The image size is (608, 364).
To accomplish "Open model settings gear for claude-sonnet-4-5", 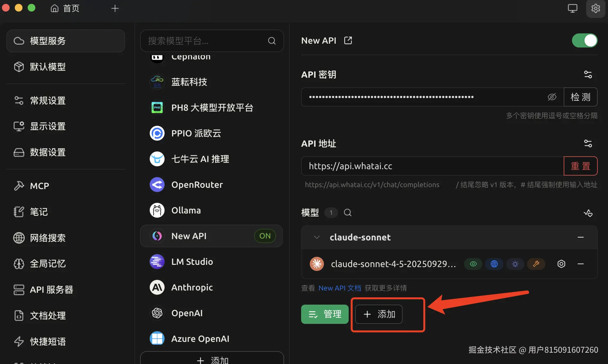I will (x=561, y=264).
